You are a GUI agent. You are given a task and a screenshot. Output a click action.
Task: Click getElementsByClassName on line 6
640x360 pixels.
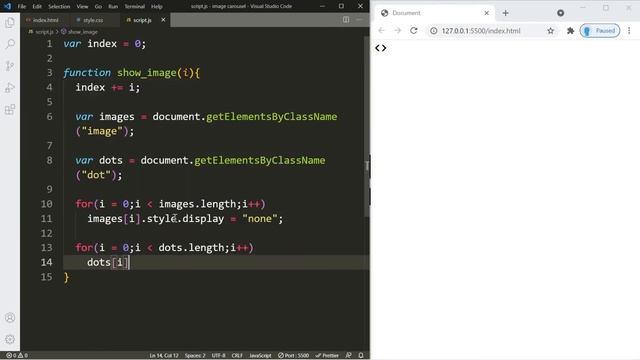(x=271, y=117)
